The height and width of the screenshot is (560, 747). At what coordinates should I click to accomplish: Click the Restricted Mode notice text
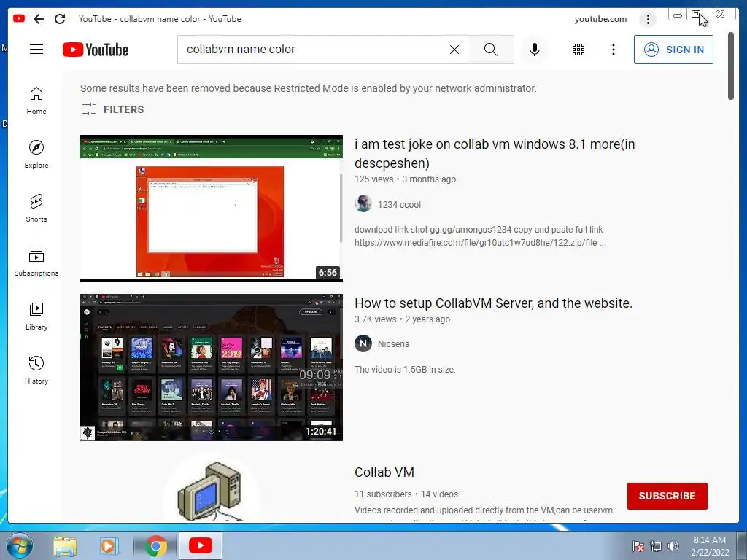click(309, 88)
